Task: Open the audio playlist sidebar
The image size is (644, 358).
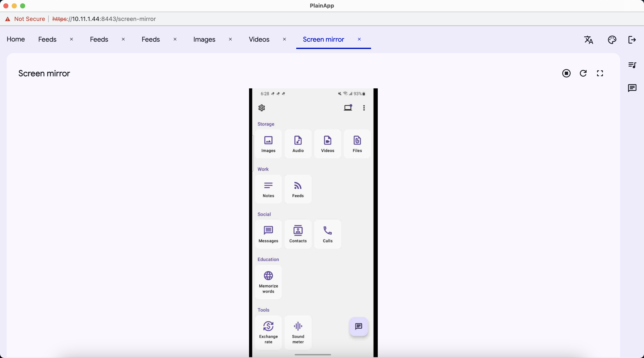Action: click(632, 65)
